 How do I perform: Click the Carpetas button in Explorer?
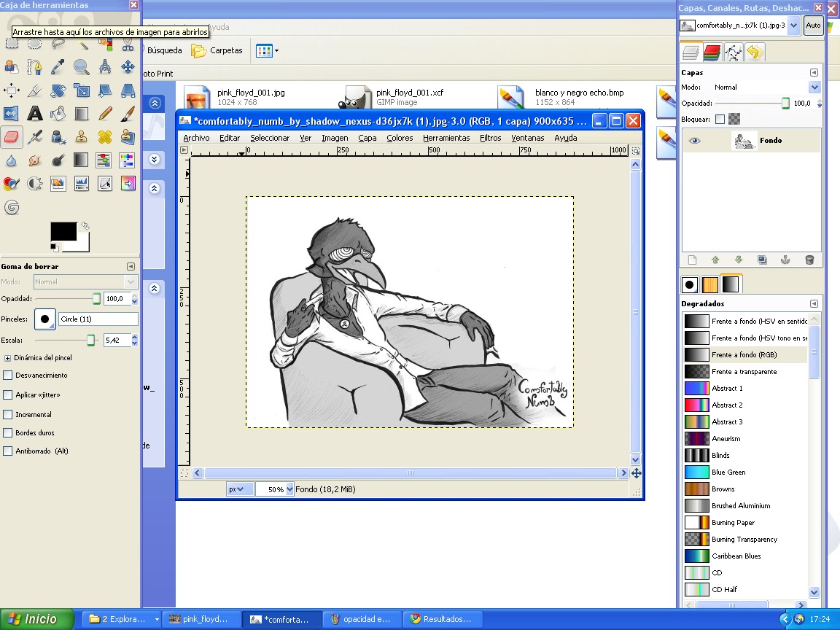(x=217, y=50)
